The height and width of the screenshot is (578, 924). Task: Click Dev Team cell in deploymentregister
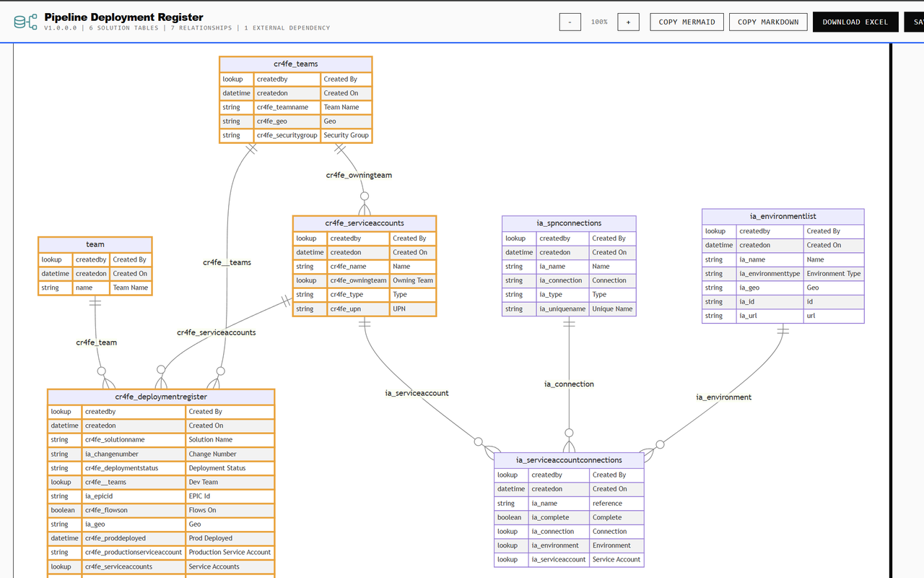coord(230,482)
